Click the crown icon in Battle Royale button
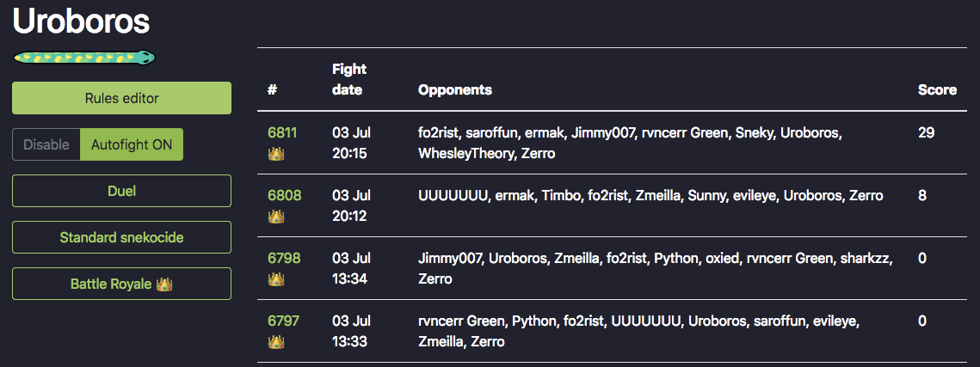The width and height of the screenshot is (980, 367). point(164,284)
